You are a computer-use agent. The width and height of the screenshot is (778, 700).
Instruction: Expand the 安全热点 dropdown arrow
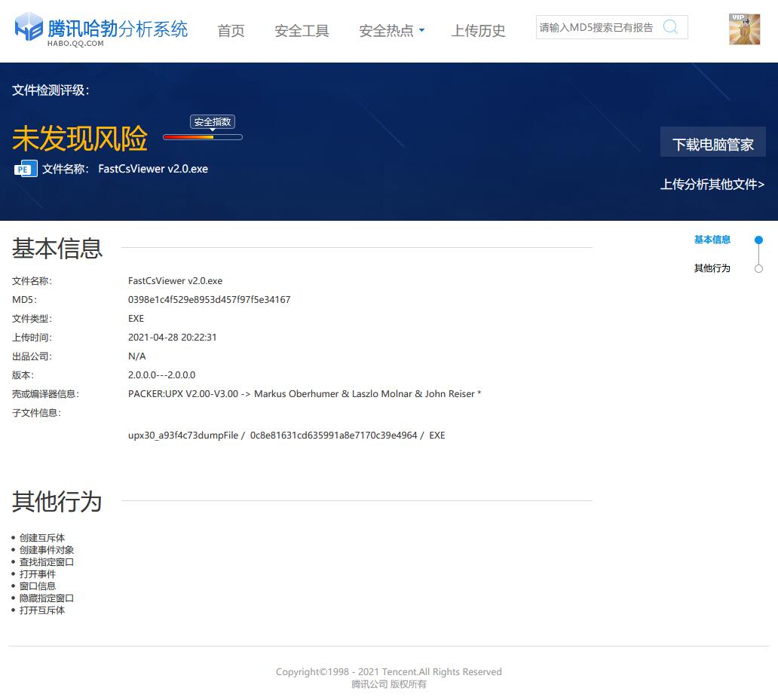(x=422, y=31)
